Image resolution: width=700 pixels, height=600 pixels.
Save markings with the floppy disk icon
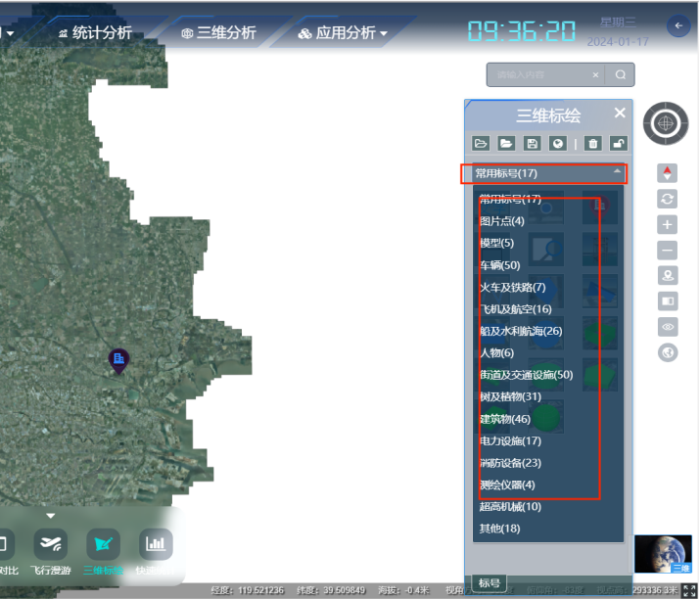[533, 143]
